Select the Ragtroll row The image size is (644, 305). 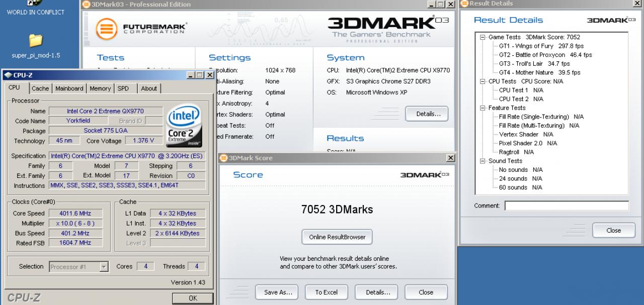516,152
